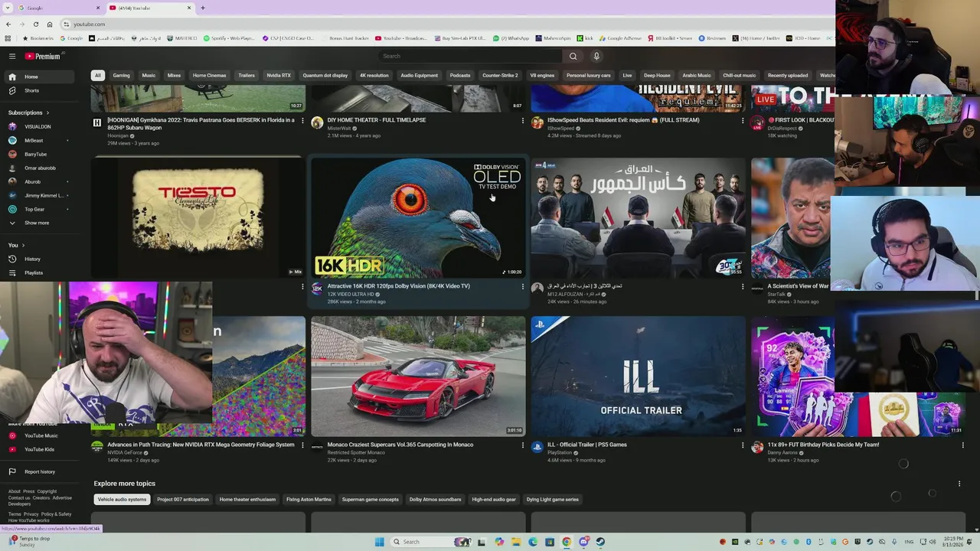Viewport: 980px width, 551px height.
Task: Open more options for Monaco Craziest Supercars video
Action: [x=523, y=445]
